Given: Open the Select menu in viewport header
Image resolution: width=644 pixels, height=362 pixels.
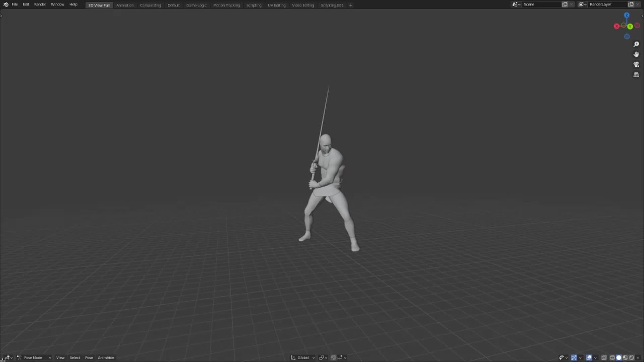Looking at the screenshot, I should coord(75,358).
